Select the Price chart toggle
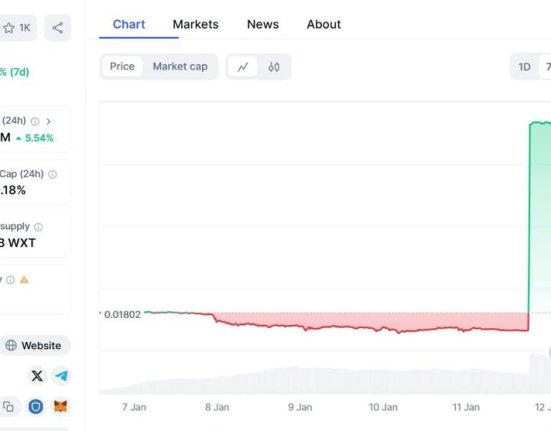Image resolution: width=551 pixels, height=431 pixels. (x=122, y=66)
